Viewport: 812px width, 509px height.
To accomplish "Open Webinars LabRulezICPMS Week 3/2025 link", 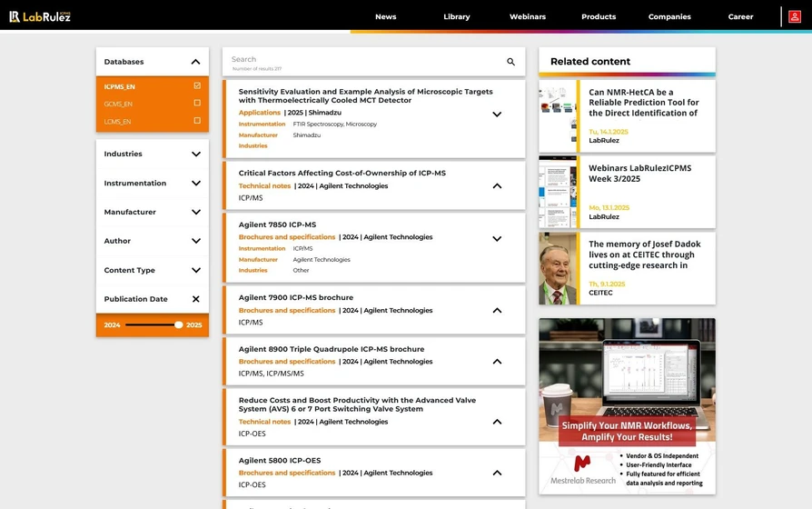I will click(x=640, y=173).
